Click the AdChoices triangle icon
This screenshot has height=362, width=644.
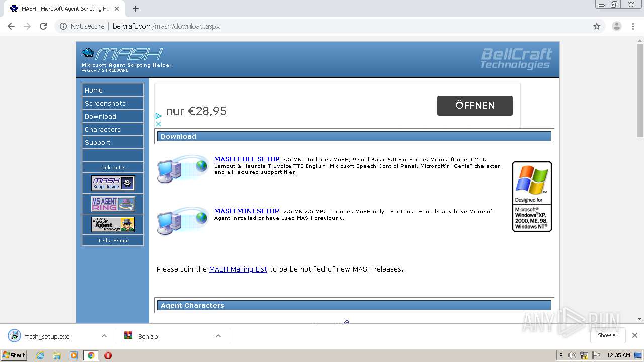pos(158,116)
